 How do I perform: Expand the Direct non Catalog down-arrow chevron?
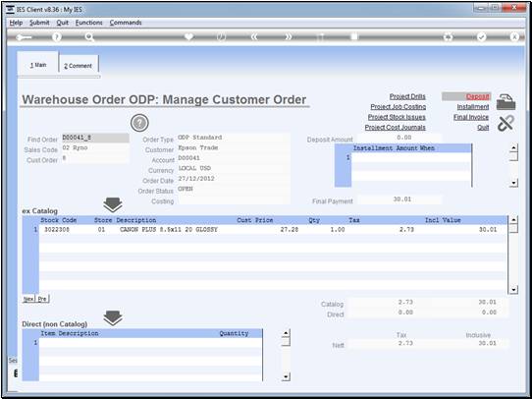[113, 318]
